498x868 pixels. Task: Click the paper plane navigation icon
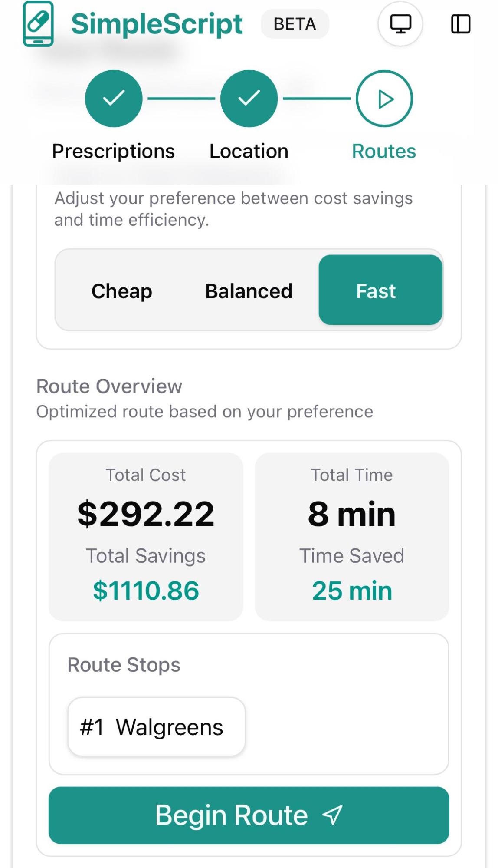click(x=333, y=815)
